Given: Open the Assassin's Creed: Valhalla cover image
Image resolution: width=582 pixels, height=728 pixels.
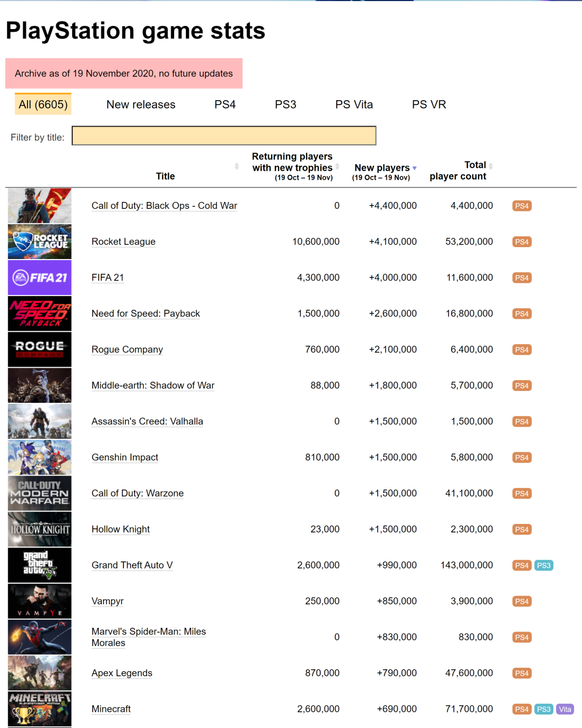Looking at the screenshot, I should coord(40,422).
